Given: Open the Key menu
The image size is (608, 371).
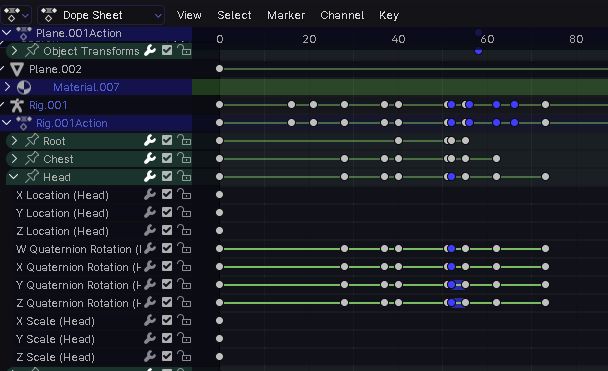Looking at the screenshot, I should [389, 15].
